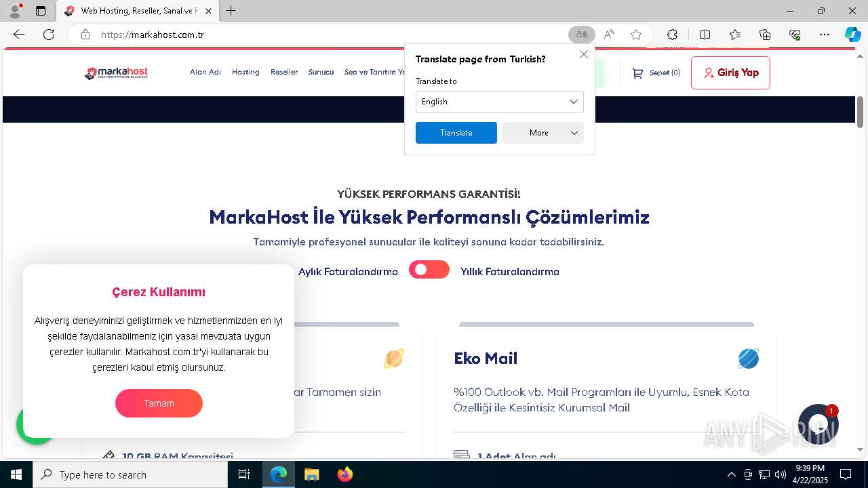Open Browser essentials heart icon
This screenshot has width=868, height=488.
point(795,35)
